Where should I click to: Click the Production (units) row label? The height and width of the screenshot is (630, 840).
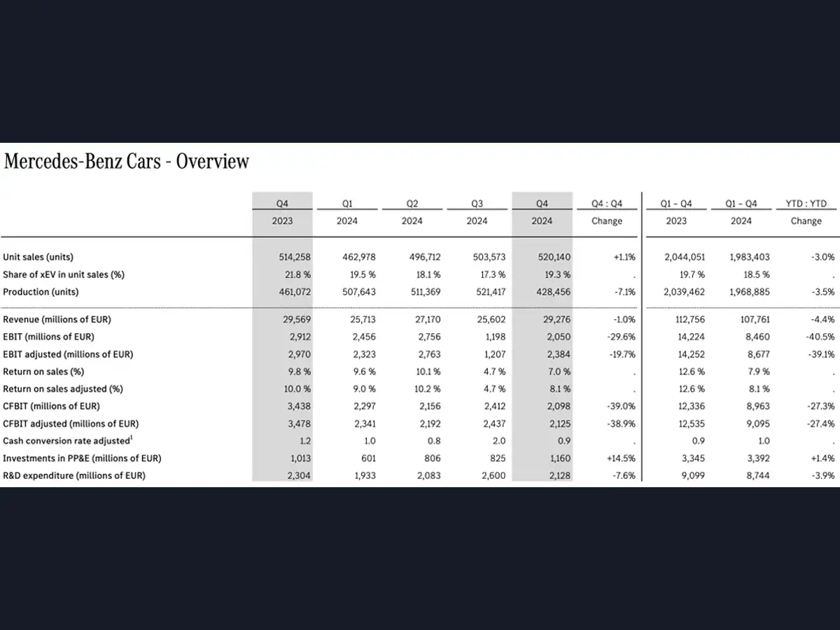point(41,292)
